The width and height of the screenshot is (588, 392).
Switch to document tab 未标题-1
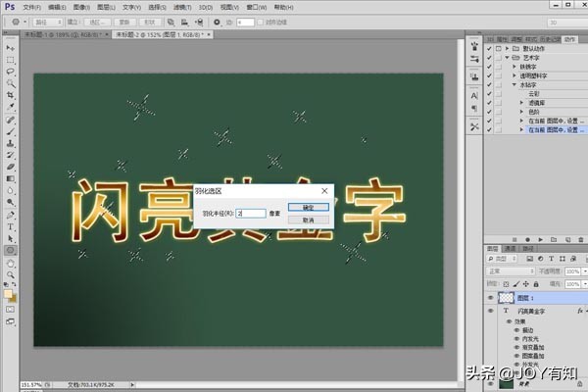tap(63, 34)
